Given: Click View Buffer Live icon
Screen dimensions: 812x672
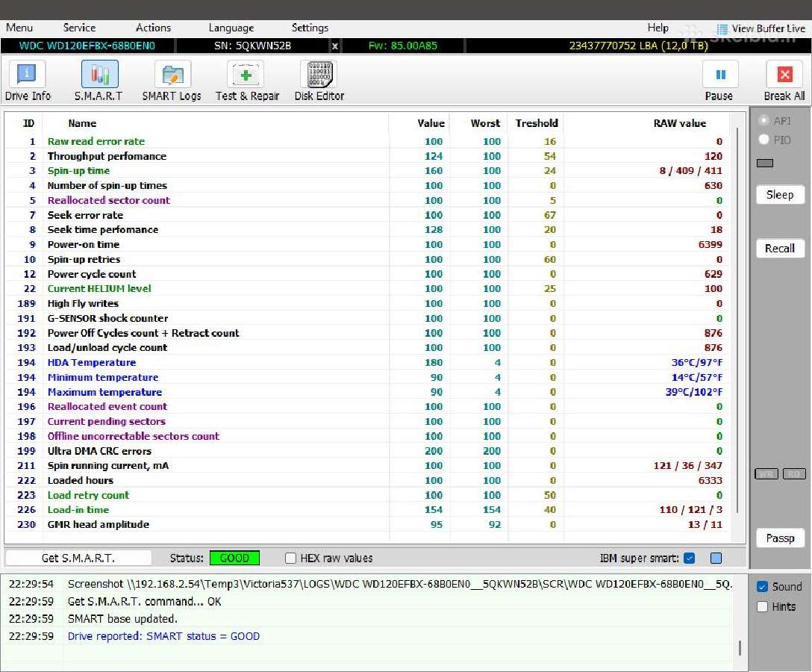Looking at the screenshot, I should pyautogui.click(x=722, y=29).
